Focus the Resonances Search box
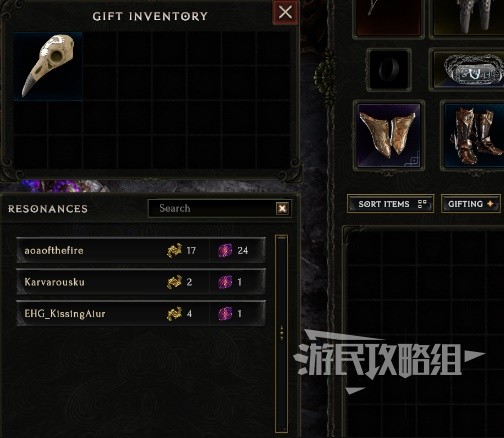 pos(212,208)
